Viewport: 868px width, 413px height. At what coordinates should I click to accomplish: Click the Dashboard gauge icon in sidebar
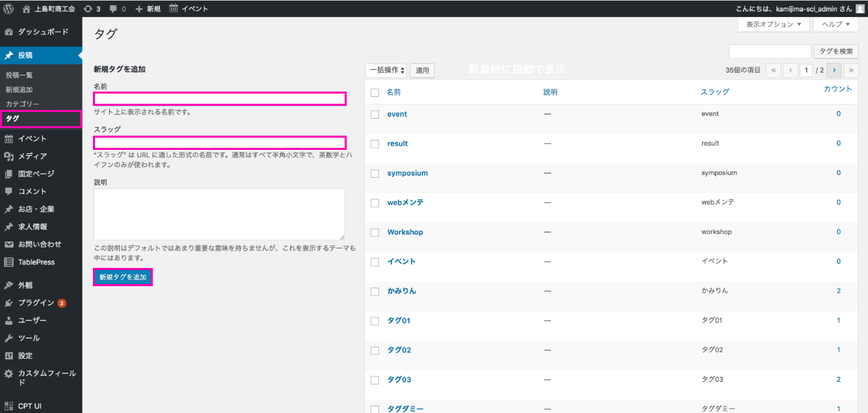pos(9,32)
